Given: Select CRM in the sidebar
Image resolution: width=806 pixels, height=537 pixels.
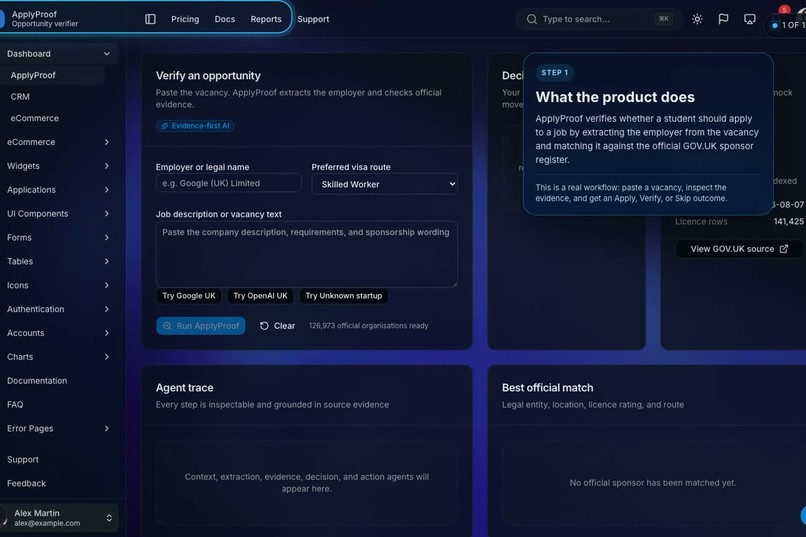Looking at the screenshot, I should tap(52, 97).
